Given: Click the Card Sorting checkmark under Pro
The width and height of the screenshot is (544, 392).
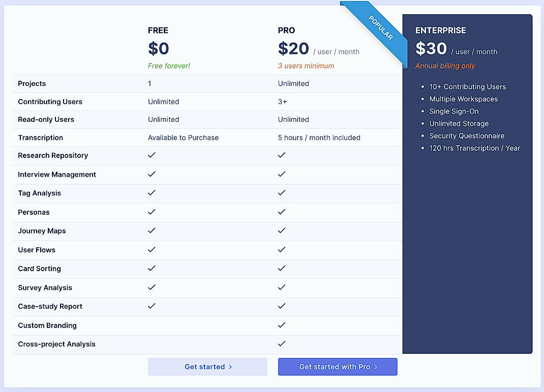Looking at the screenshot, I should coord(282,269).
